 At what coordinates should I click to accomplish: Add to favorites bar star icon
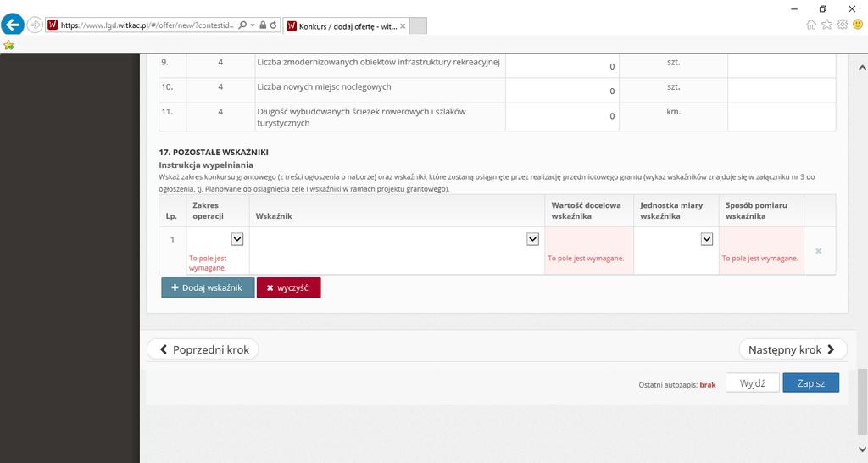click(8, 46)
